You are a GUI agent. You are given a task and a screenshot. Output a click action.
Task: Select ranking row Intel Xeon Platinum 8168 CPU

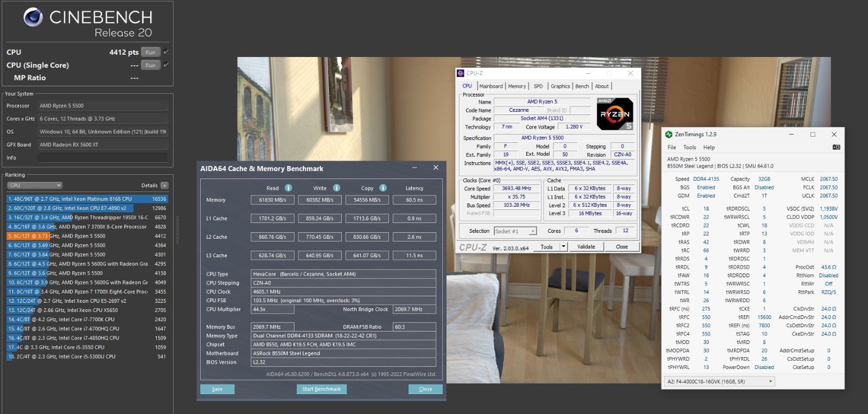(87, 199)
